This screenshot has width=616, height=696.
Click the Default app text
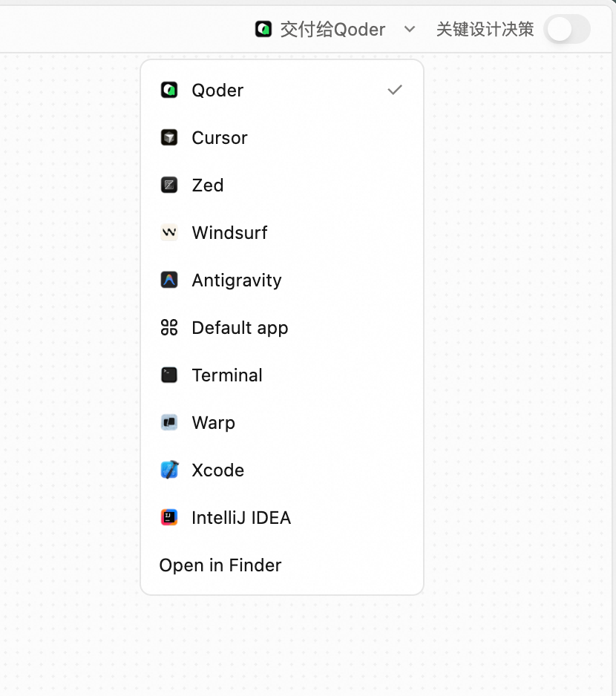pyautogui.click(x=240, y=328)
